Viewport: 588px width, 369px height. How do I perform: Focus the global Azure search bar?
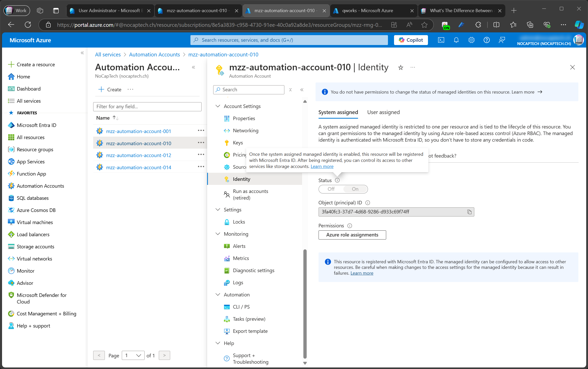[x=289, y=40]
